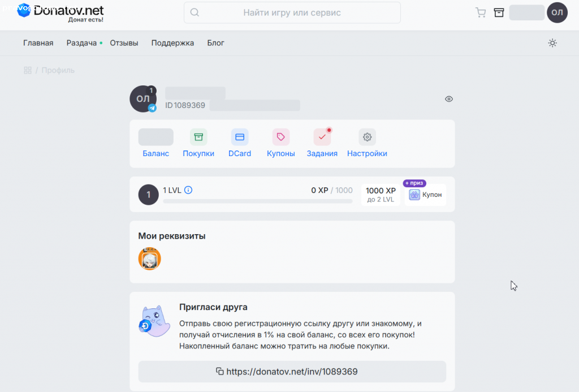Click the shopping cart icon in the header
Screen dimensions: 579x392
pos(480,12)
